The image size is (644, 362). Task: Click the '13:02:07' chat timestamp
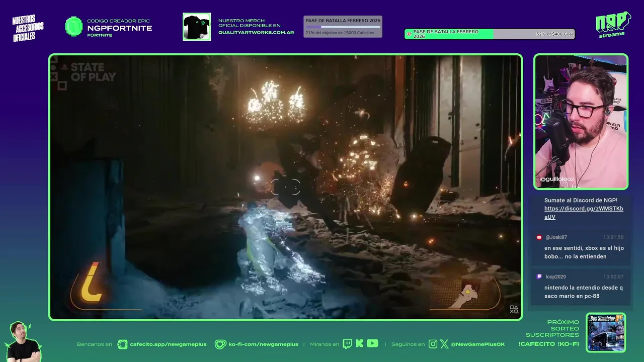click(613, 277)
